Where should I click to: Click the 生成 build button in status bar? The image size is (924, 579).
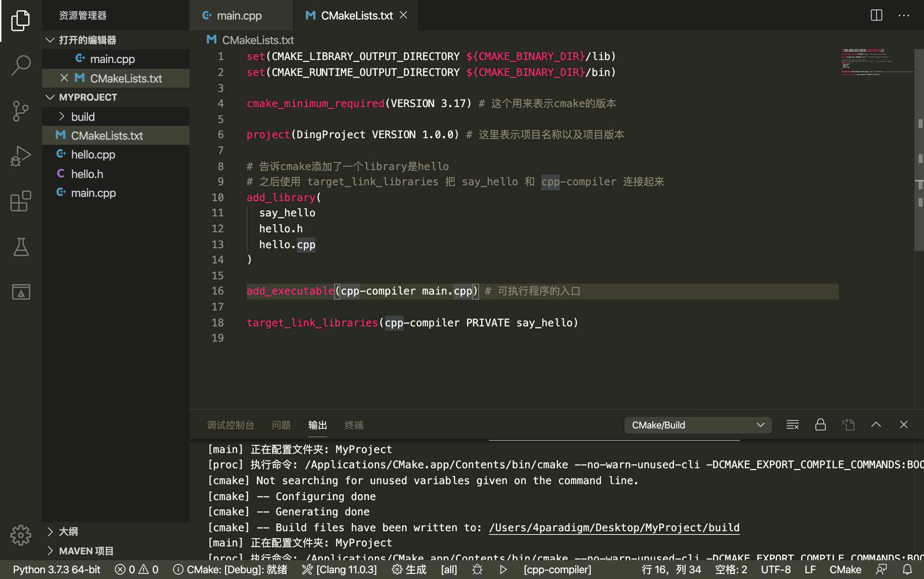(x=409, y=570)
